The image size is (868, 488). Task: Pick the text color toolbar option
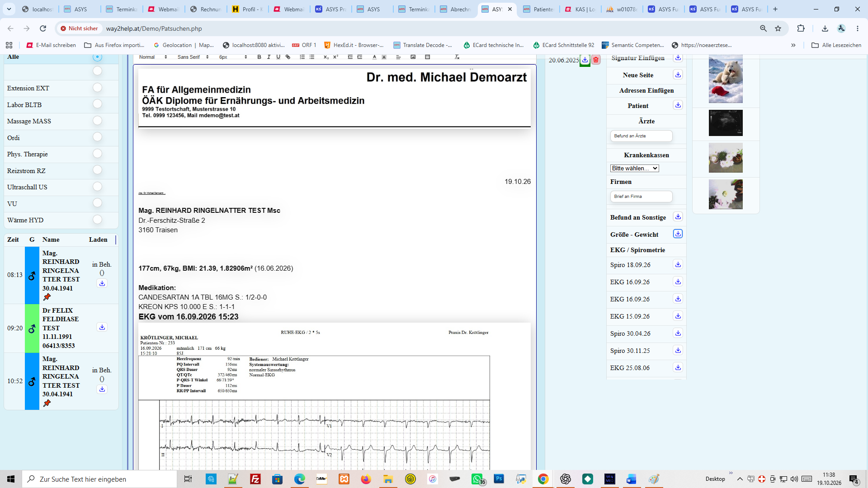tap(374, 57)
